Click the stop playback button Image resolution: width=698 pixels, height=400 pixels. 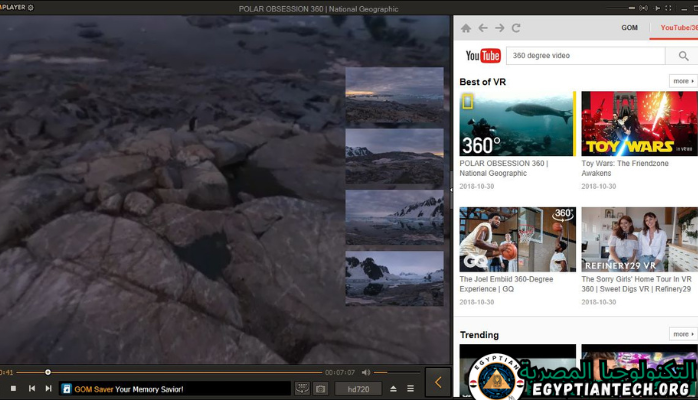pos(13,388)
